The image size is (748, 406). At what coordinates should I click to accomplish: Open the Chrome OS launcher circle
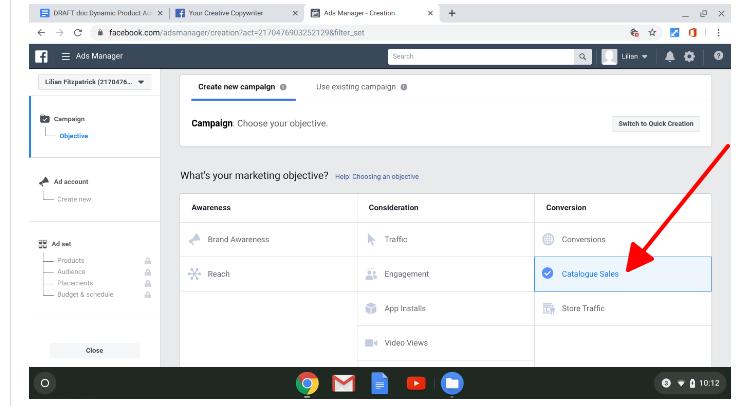click(45, 383)
